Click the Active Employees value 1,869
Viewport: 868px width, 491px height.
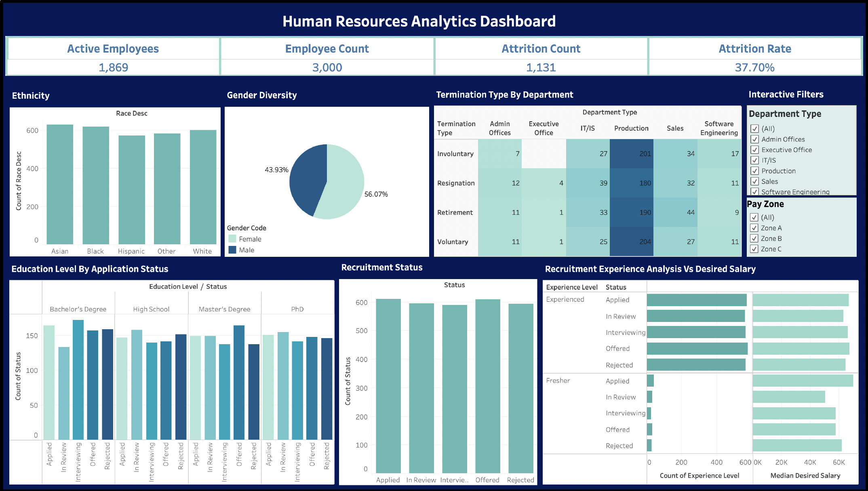point(114,67)
